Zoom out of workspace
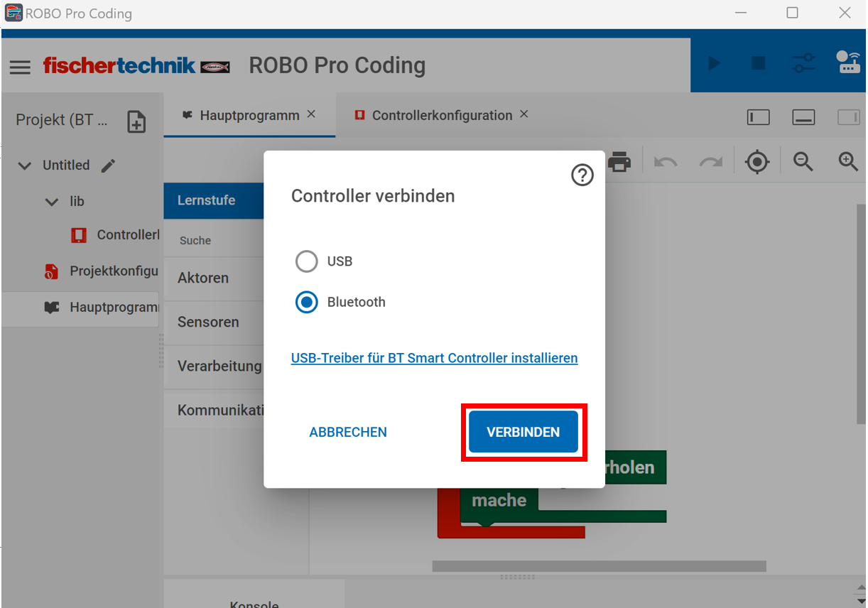868x608 pixels. [803, 161]
